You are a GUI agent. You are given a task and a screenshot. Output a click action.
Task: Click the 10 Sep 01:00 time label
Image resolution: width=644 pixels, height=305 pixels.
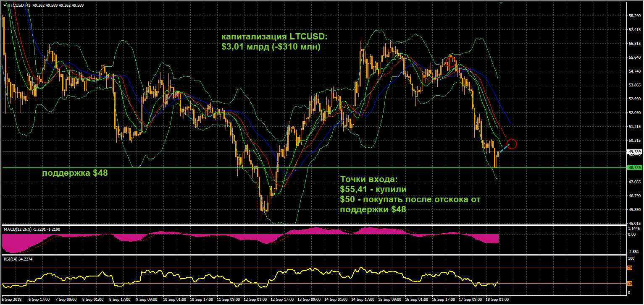coord(175,300)
